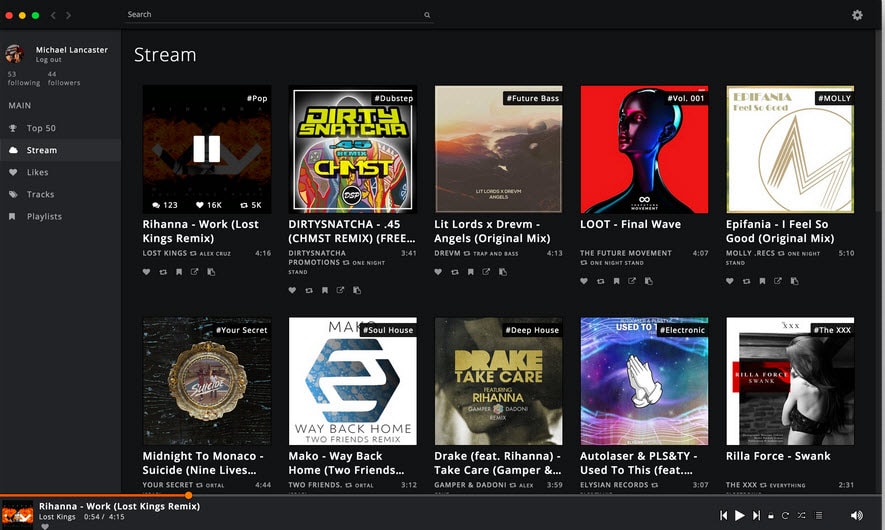Copy link of LOOT - Final Wave

[648, 282]
